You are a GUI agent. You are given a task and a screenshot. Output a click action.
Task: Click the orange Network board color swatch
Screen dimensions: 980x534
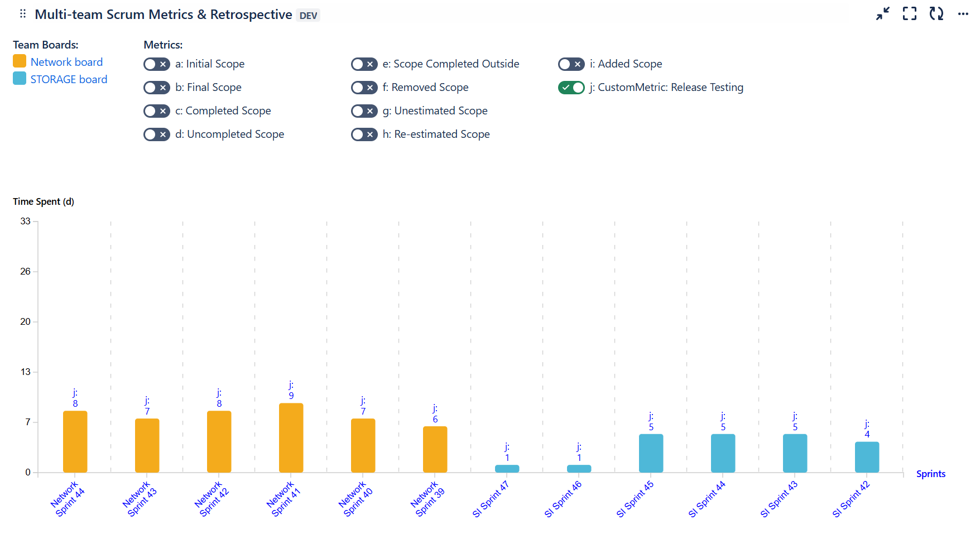pyautogui.click(x=20, y=61)
